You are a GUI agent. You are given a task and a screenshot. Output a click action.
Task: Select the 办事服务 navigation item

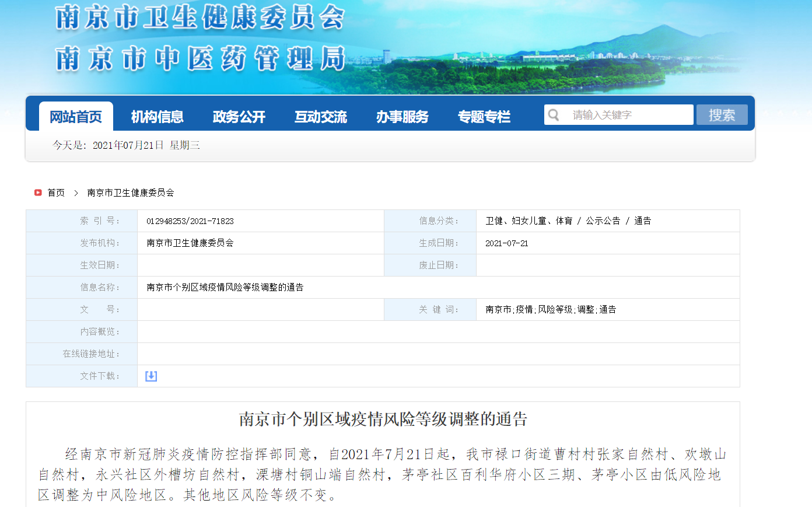(x=402, y=117)
